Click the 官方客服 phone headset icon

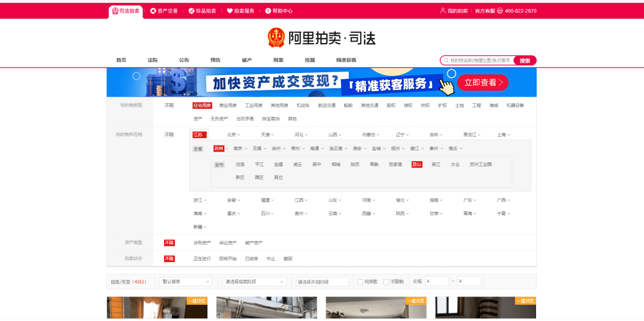tap(500, 11)
